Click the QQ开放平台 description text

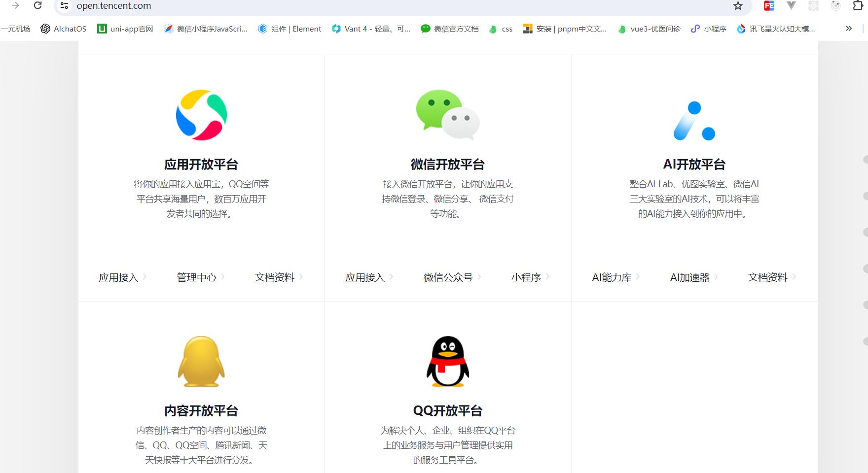(448, 445)
